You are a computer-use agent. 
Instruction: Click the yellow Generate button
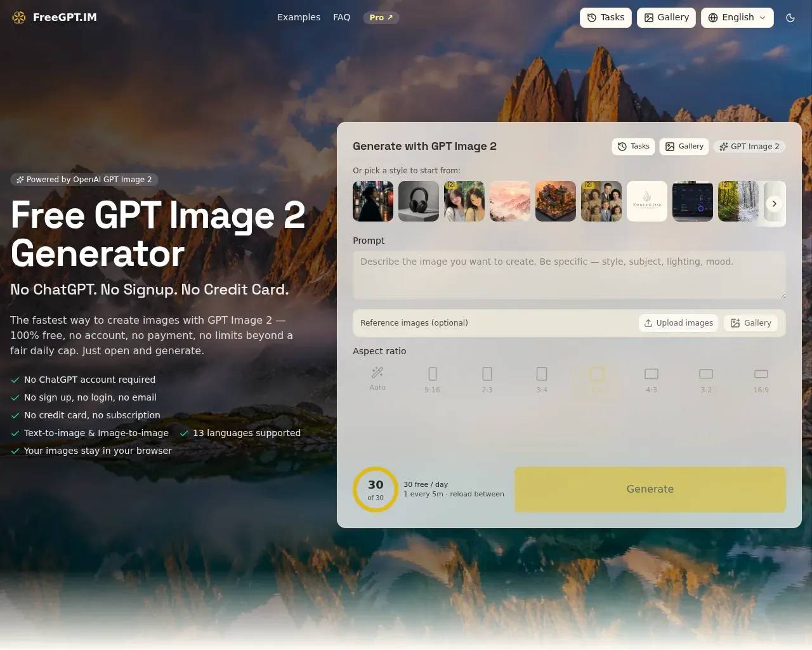point(650,489)
